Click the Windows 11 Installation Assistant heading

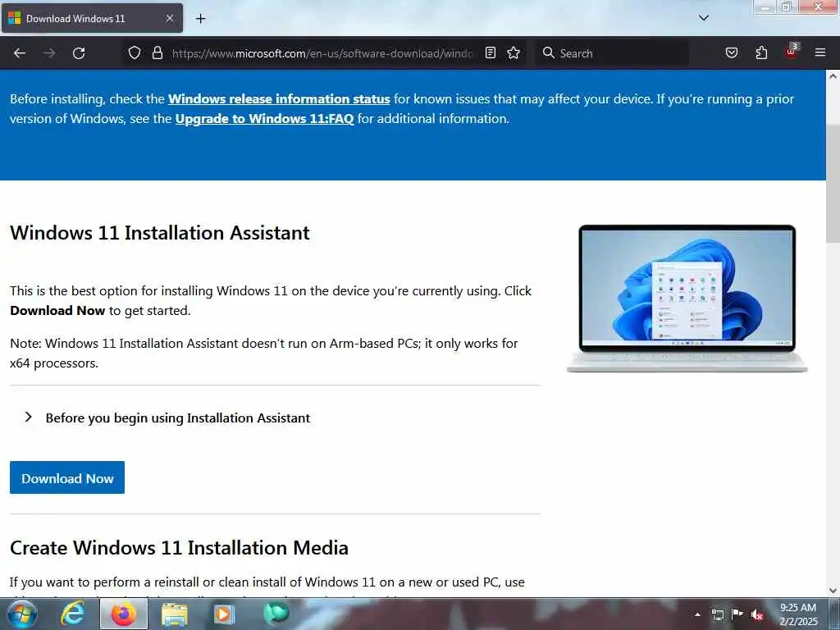[x=160, y=233]
